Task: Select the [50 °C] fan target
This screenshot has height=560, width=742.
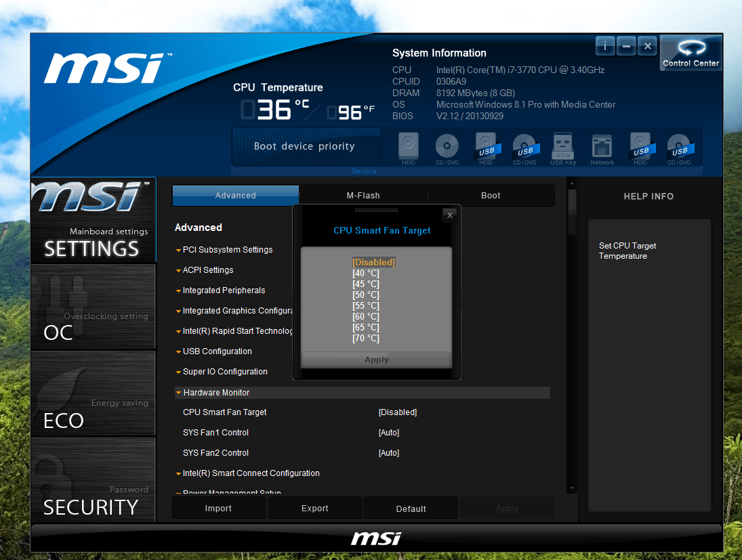Action: (366, 295)
